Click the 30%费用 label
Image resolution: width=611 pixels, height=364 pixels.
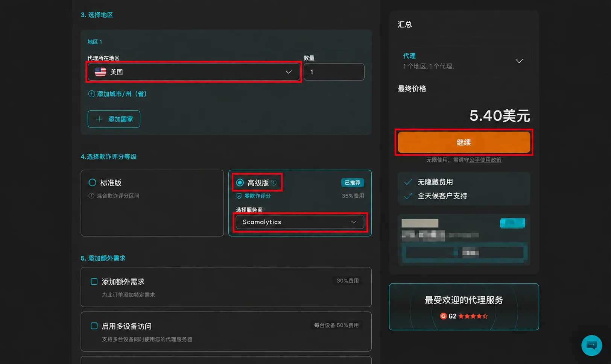[x=348, y=281]
